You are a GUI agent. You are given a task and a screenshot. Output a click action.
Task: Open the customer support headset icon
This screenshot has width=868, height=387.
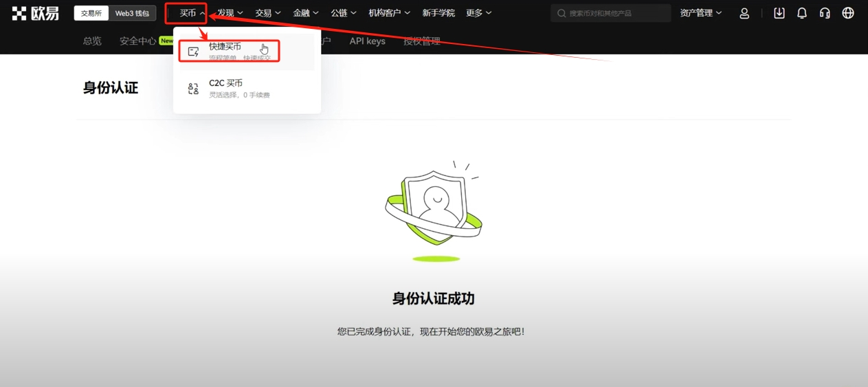(825, 13)
